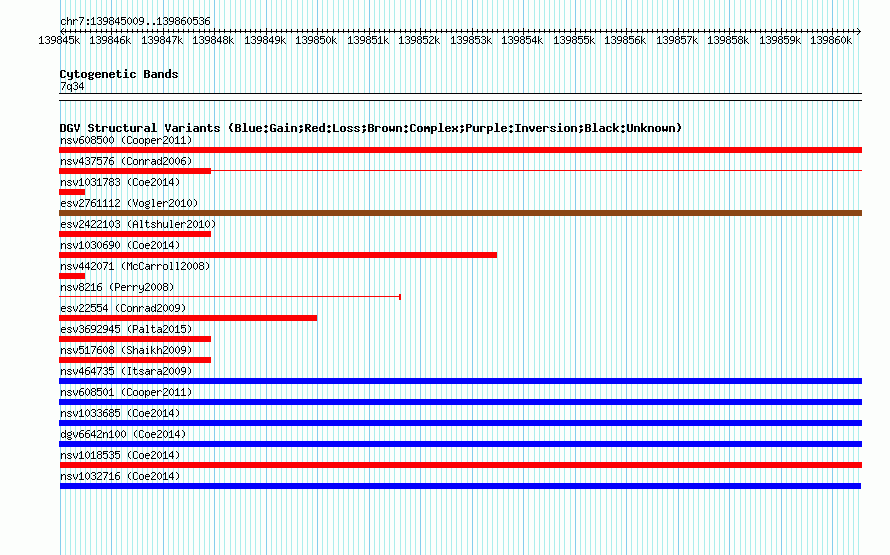Screen dimensions: 890x555
Task: Click the 139860k ruler label
Action: pos(832,40)
